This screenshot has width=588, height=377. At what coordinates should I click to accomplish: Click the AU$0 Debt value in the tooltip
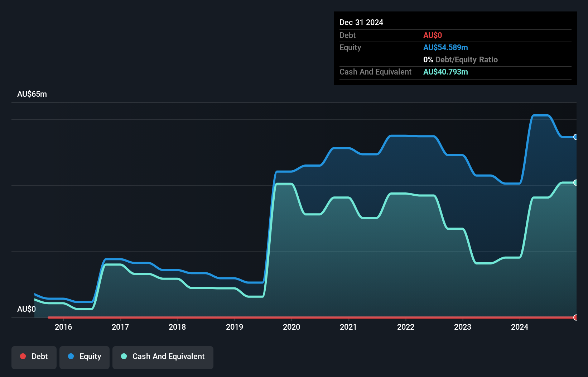(433, 35)
